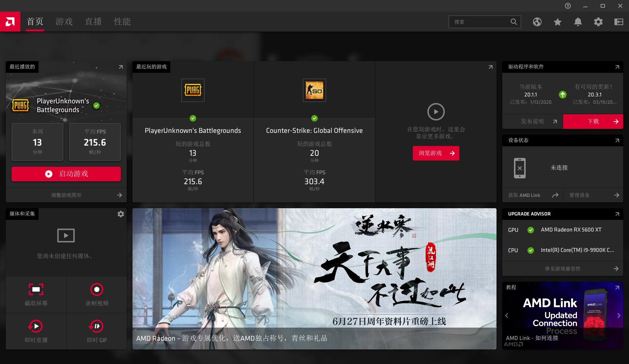Show next banner slide arrow
Viewport: 629px width, 364px height.
[492, 279]
